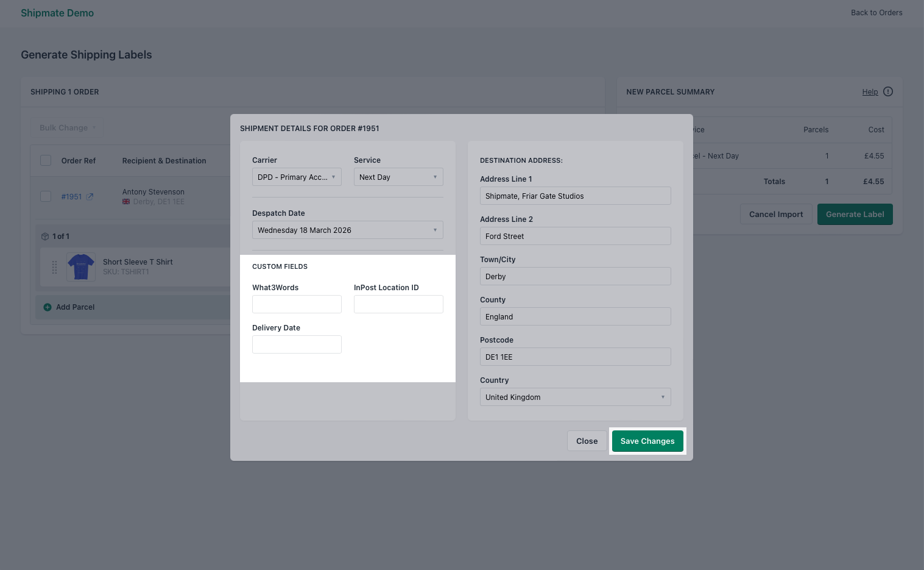Click the What3Words input field
The width and height of the screenshot is (924, 570).
(297, 304)
